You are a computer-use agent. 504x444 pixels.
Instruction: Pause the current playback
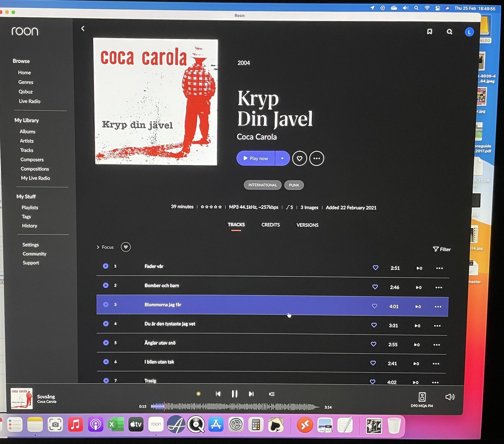pos(235,394)
